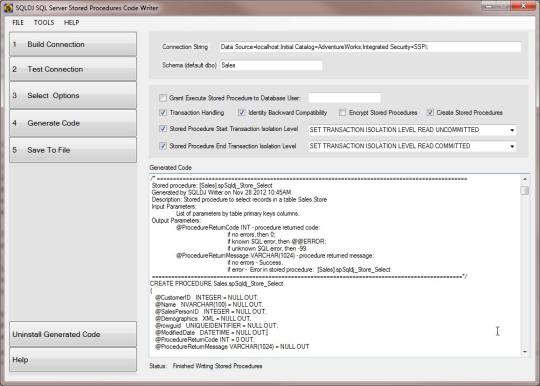Viewport: 540px width, 386px height.
Task: Toggle Stored Procedure End Transaction Isolation Level checkbox
Action: (x=163, y=146)
